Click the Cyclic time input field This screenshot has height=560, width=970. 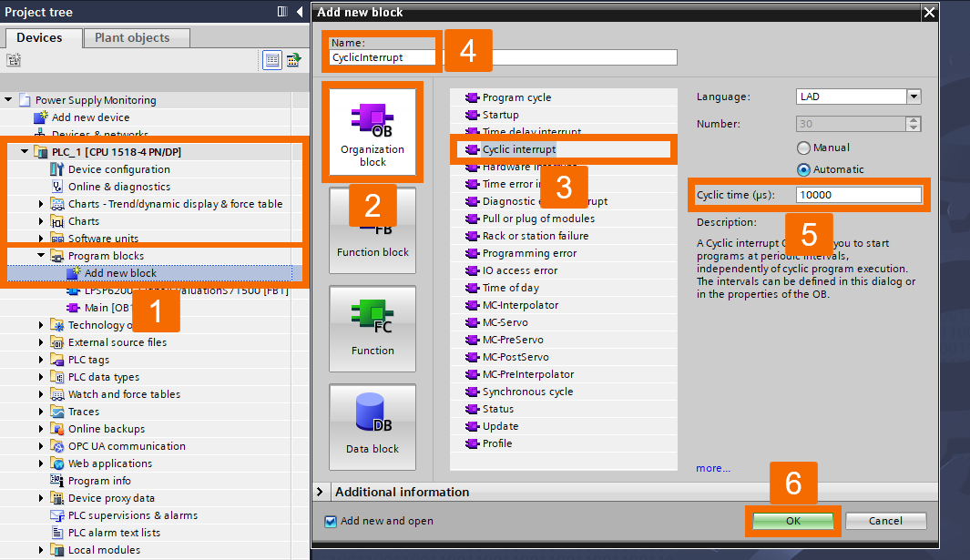click(x=859, y=195)
